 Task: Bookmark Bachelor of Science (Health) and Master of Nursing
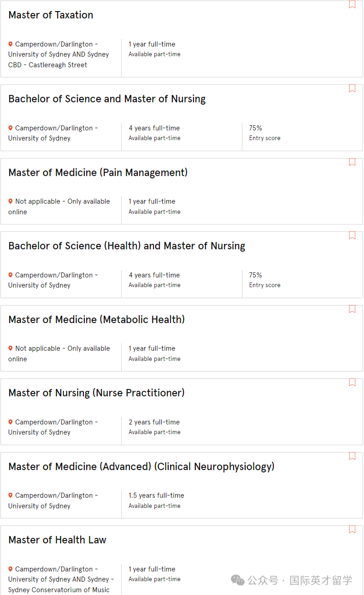pos(352,235)
